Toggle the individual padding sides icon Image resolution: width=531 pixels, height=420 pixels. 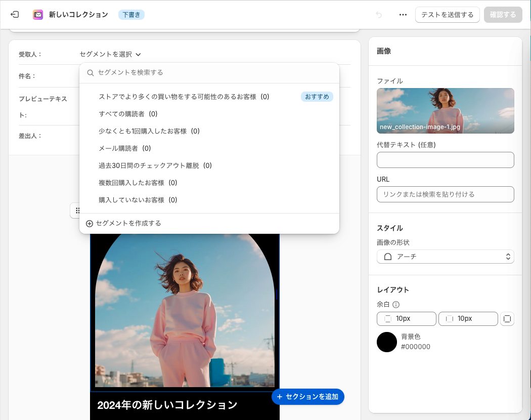coord(507,319)
